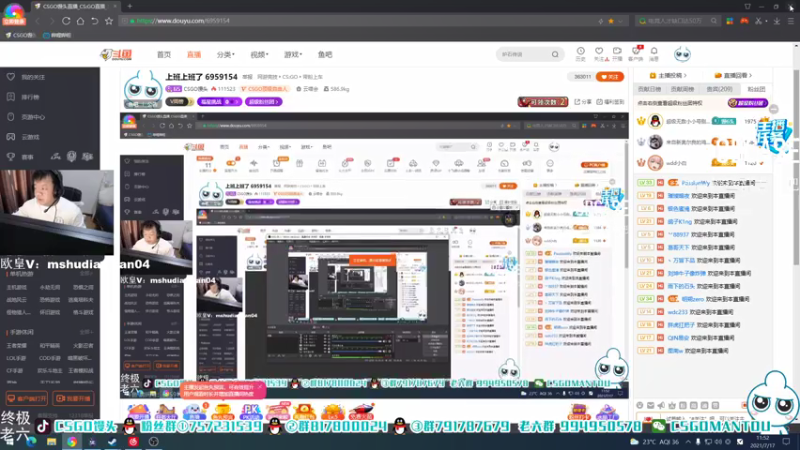Click the purple 福星挑战 pill
800x450 pixels.
[x=219, y=102]
